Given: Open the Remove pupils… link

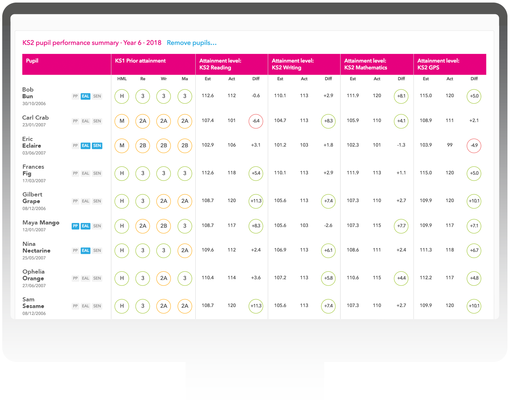Looking at the screenshot, I should pos(192,43).
